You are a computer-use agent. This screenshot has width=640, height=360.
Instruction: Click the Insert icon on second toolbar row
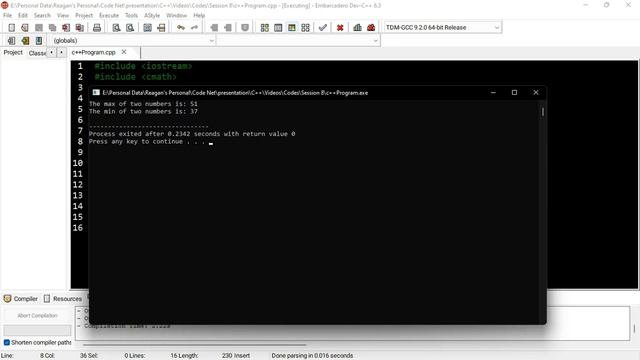[11, 41]
